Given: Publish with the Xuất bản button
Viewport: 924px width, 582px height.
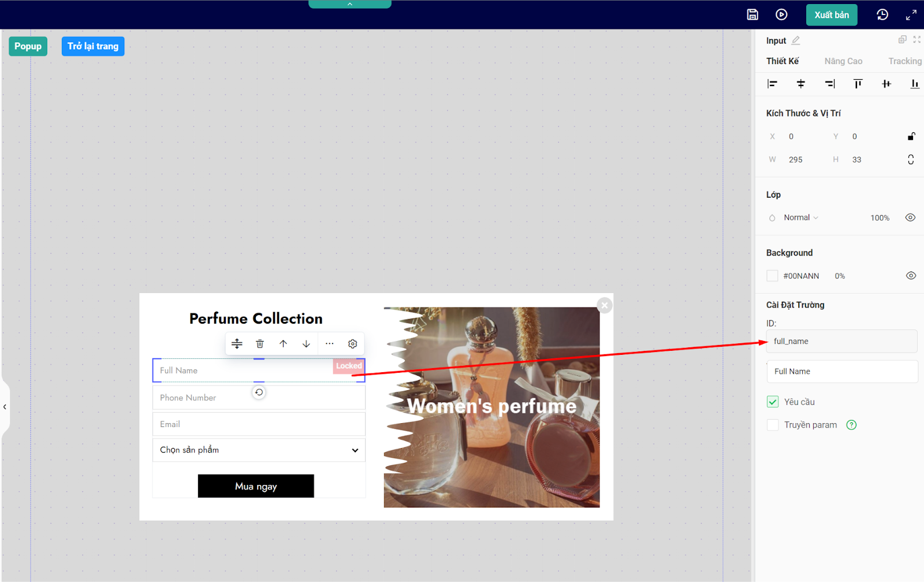Looking at the screenshot, I should click(x=832, y=15).
